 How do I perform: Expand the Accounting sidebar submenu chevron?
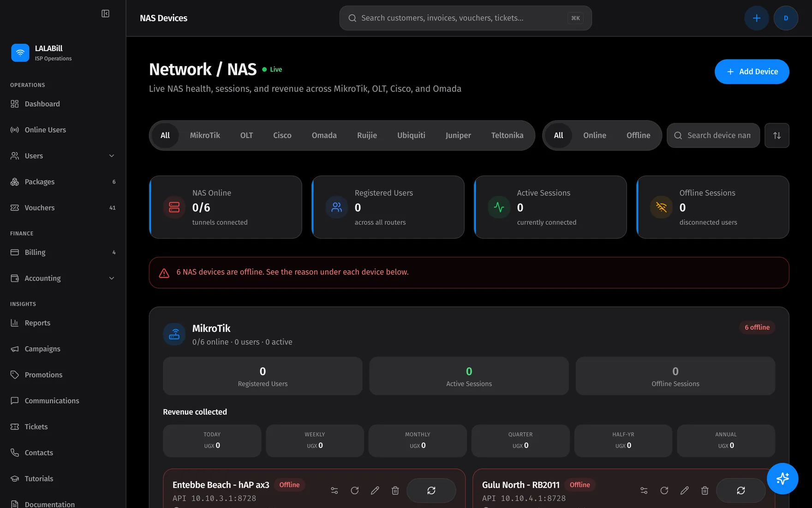coord(112,278)
